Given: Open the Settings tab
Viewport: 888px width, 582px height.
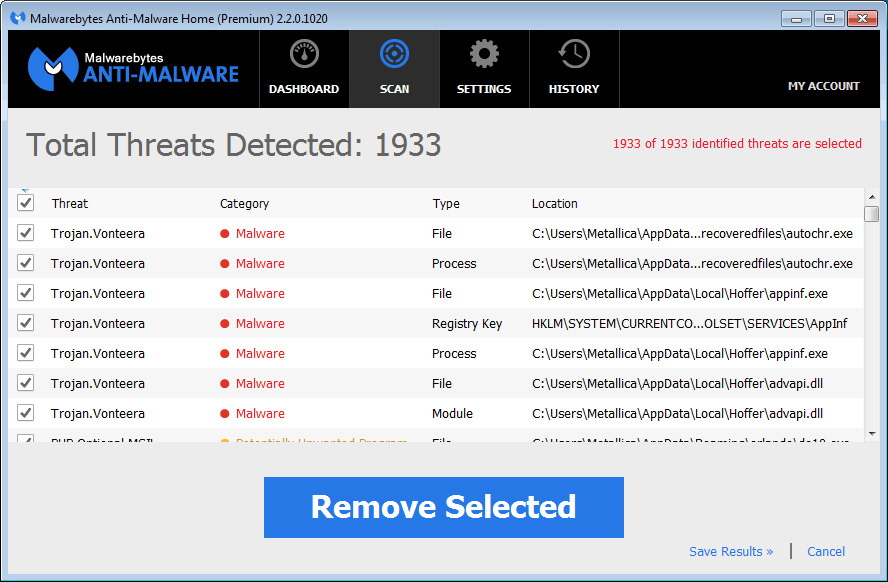Looking at the screenshot, I should coord(484,69).
